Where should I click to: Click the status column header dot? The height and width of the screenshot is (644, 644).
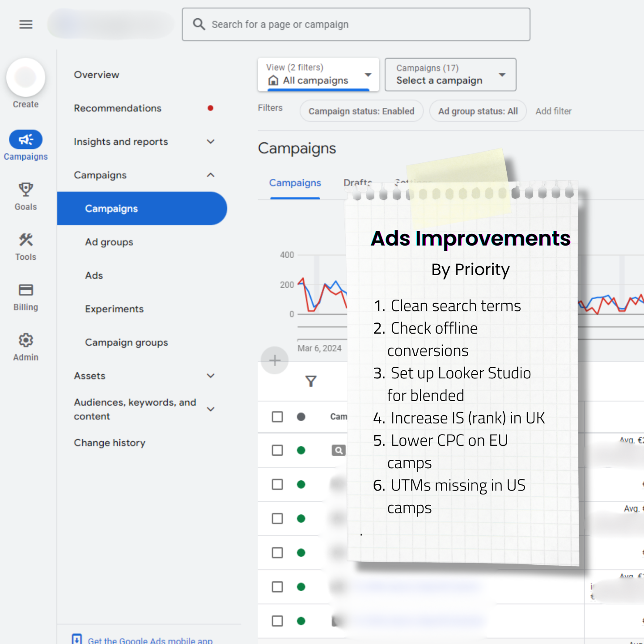[x=301, y=417]
